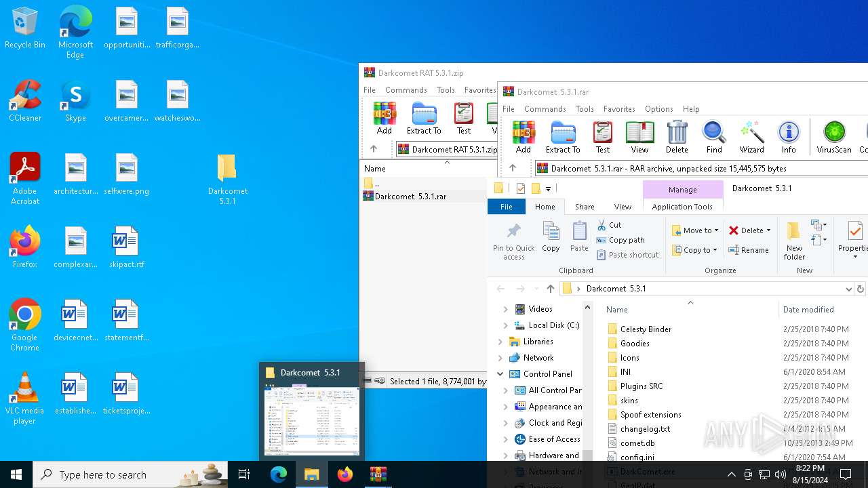Switch to View tab in Explorer ribbon
This screenshot has width=868, height=488.
click(623, 207)
